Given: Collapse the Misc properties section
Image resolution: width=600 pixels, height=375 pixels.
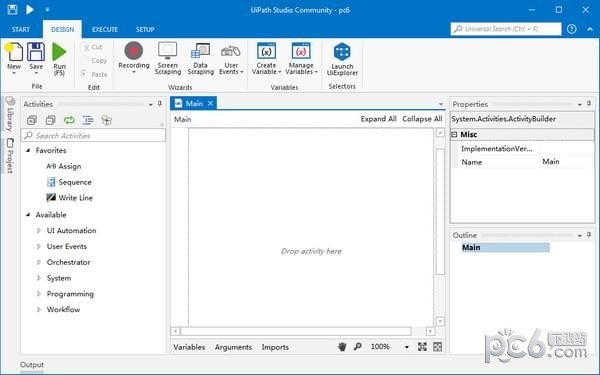Looking at the screenshot, I should (455, 134).
